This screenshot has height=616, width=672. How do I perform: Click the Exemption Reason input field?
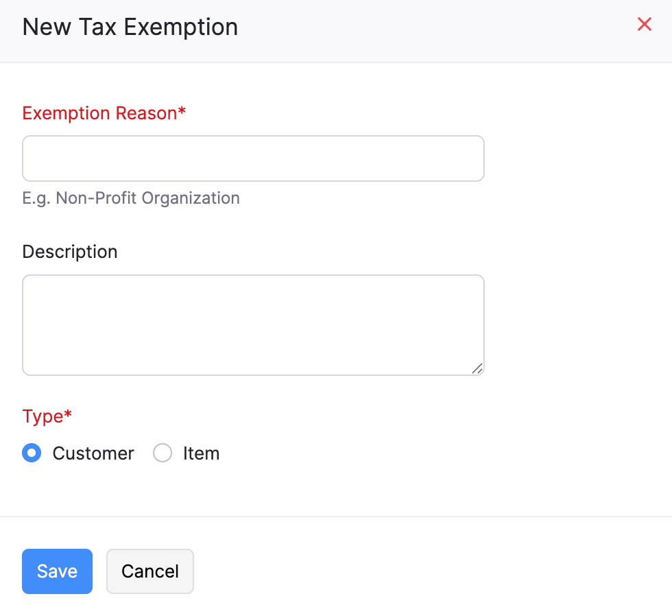tap(253, 158)
